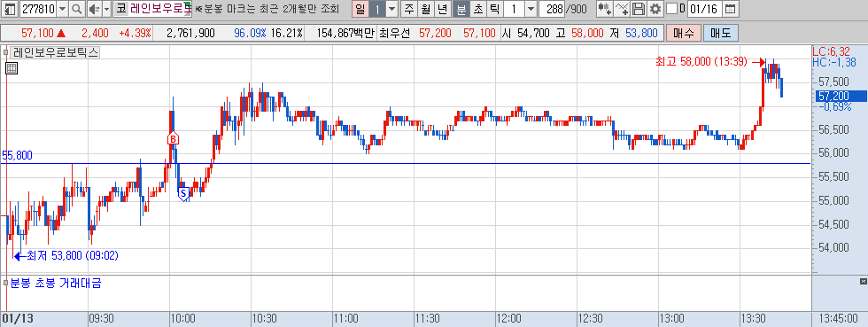Screen dimensions: 868x327
Task: Click the 분봉 초봉 거래대금 panel label
Action: click(57, 284)
